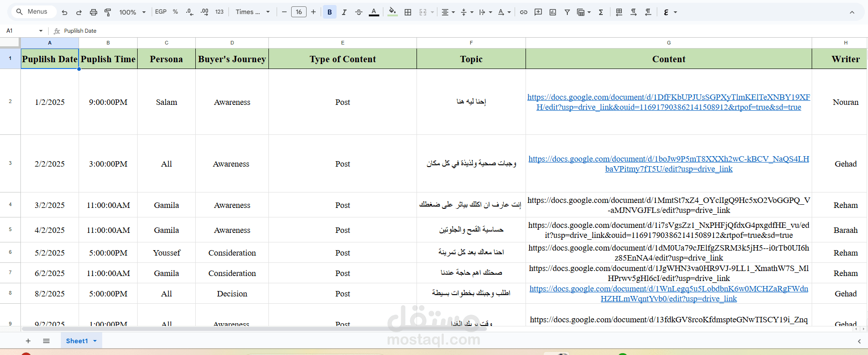Image resolution: width=868 pixels, height=355 pixels.
Task: Collapse the toolbar with chevron up
Action: [x=852, y=12]
